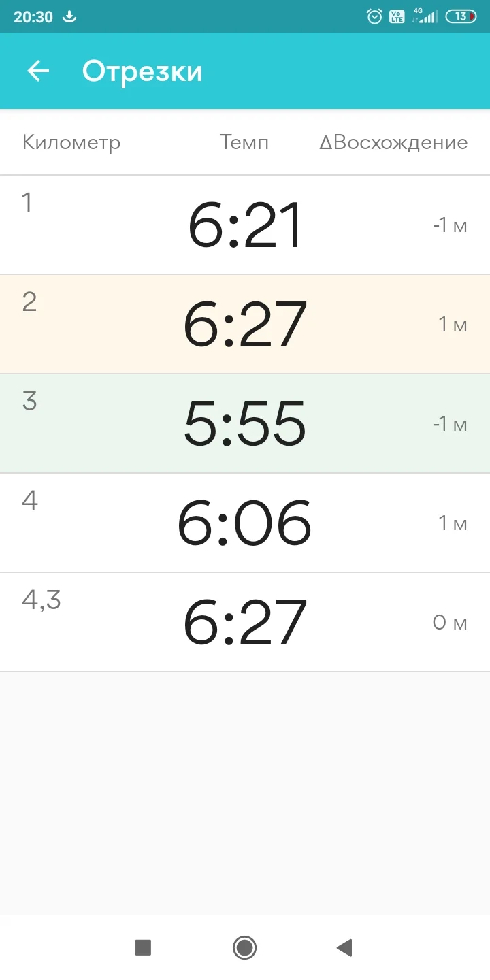Tap the Темп column header
Screen dimensions: 490x980
pos(244,142)
